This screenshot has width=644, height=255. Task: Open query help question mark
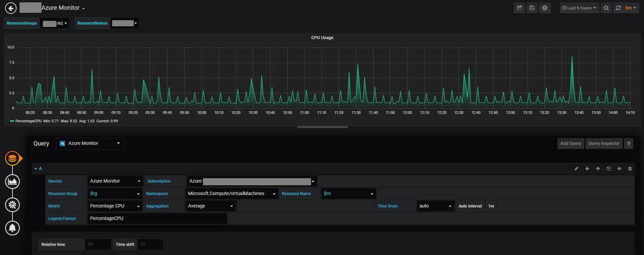pos(630,143)
